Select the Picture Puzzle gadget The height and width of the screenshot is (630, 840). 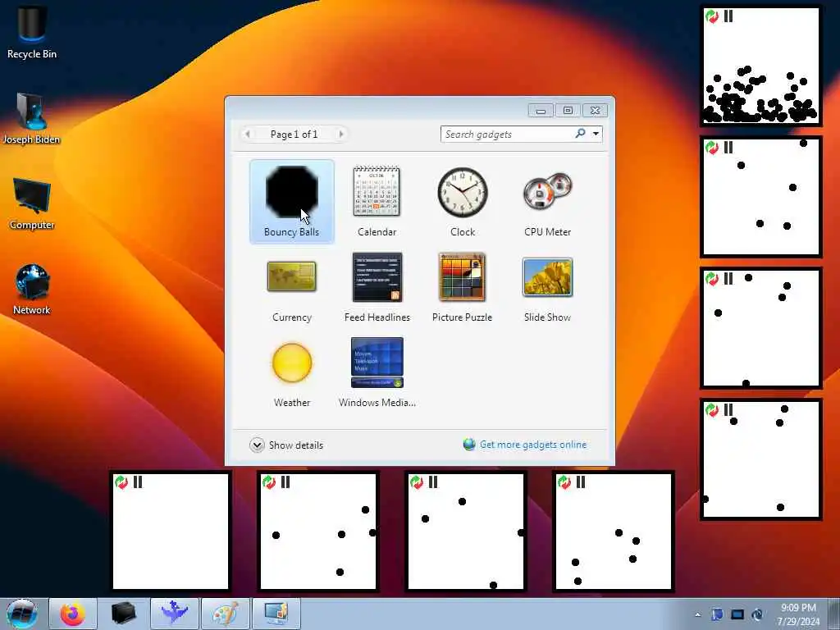coord(462,287)
